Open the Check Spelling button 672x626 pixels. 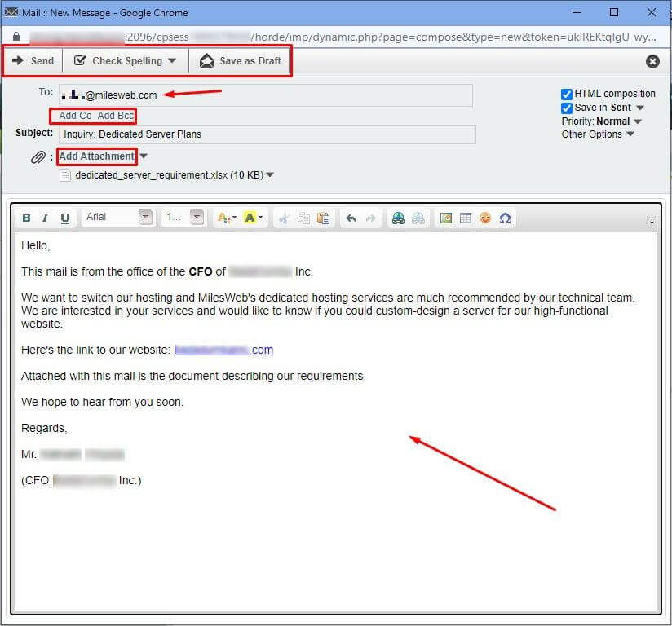click(119, 61)
